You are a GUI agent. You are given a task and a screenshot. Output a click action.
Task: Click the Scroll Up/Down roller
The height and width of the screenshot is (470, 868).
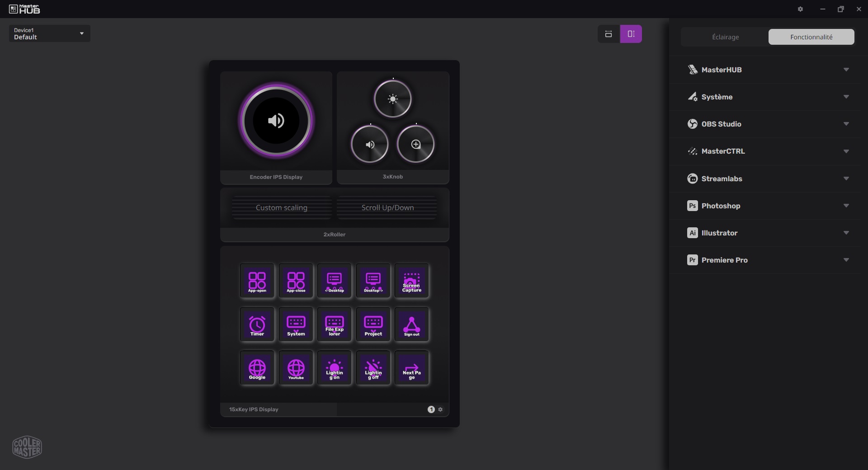pyautogui.click(x=387, y=207)
